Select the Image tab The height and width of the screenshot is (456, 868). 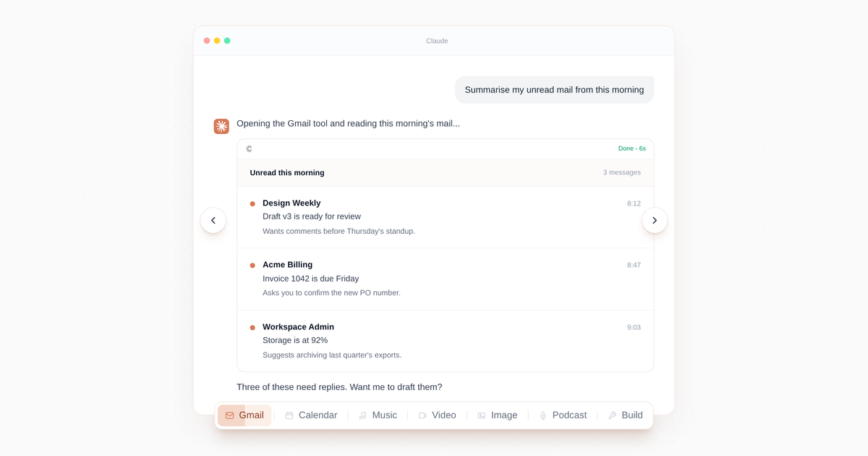pyautogui.click(x=497, y=415)
